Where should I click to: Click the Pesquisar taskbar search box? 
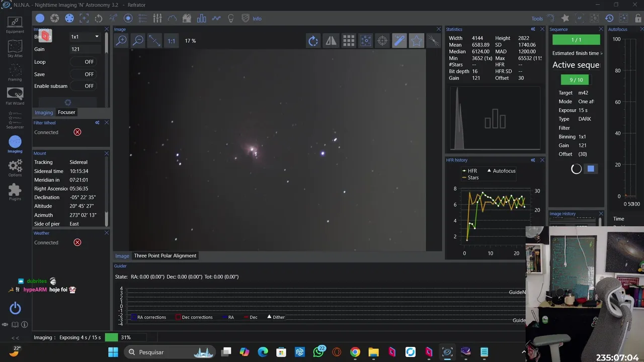(170, 352)
